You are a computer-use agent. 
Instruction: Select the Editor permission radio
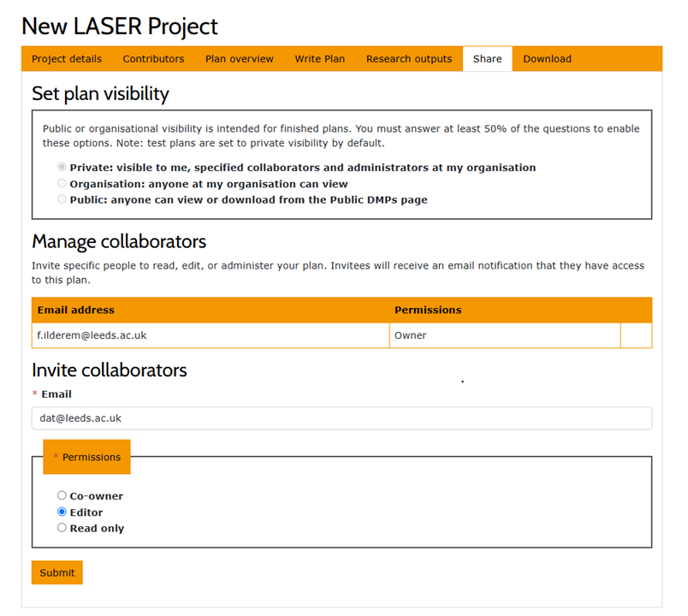pos(62,512)
